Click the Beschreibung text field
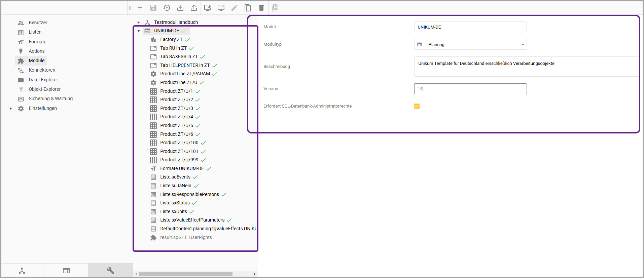 coord(525,67)
